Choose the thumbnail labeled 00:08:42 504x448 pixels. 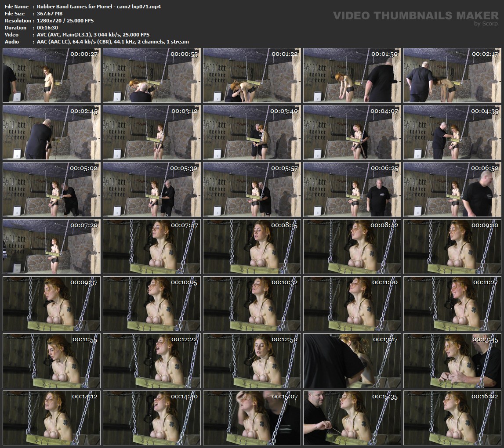pyautogui.click(x=352, y=246)
